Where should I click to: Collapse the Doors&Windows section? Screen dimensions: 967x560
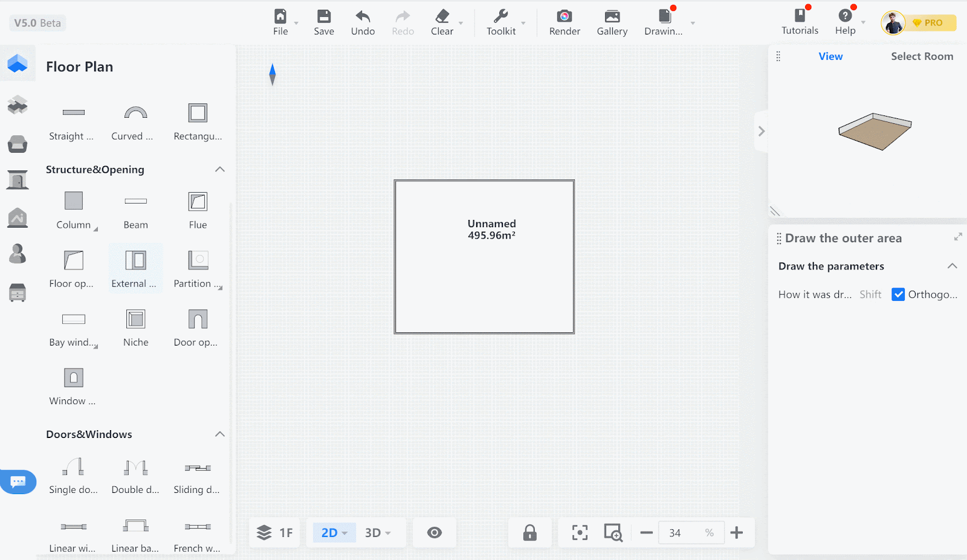pos(220,434)
